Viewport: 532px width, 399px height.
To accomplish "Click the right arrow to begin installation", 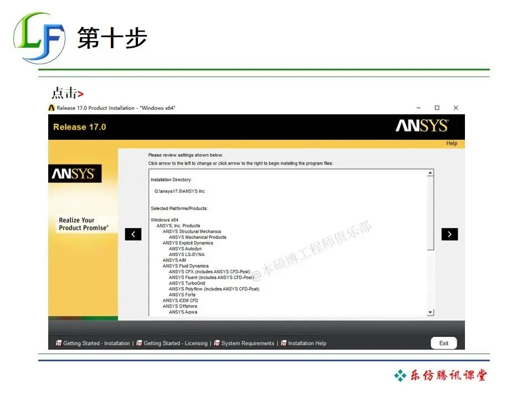I will coord(449,234).
